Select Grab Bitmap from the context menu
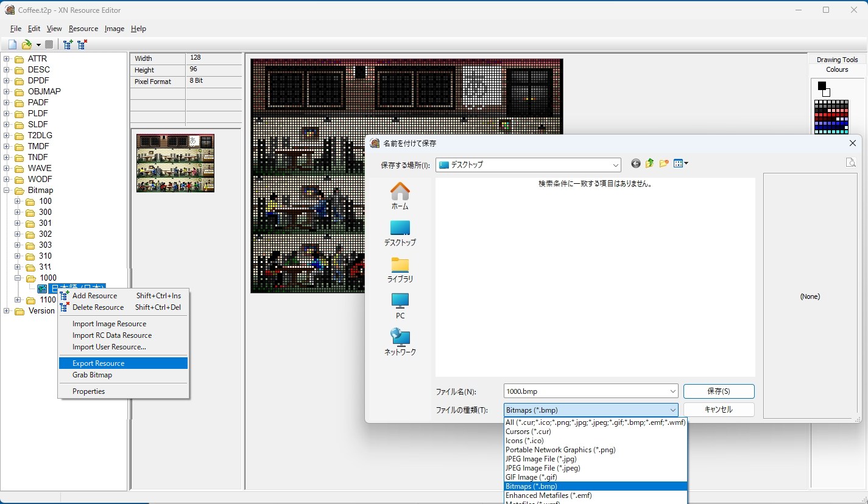The image size is (868, 504). click(x=92, y=375)
